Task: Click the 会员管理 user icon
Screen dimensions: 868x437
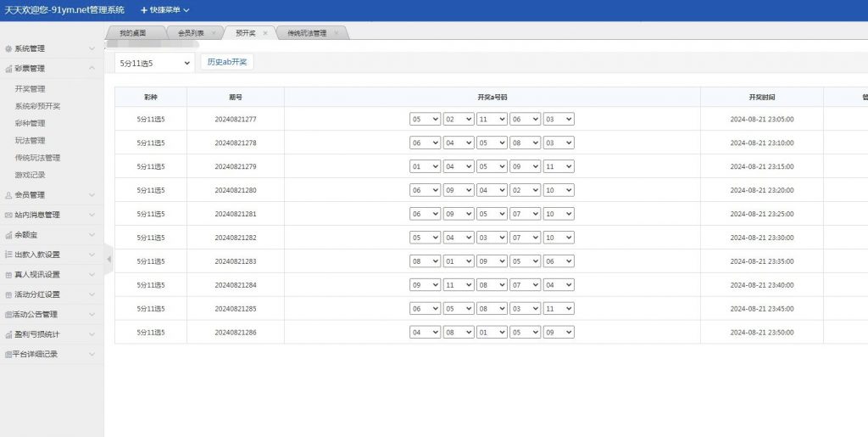Action: (x=8, y=195)
